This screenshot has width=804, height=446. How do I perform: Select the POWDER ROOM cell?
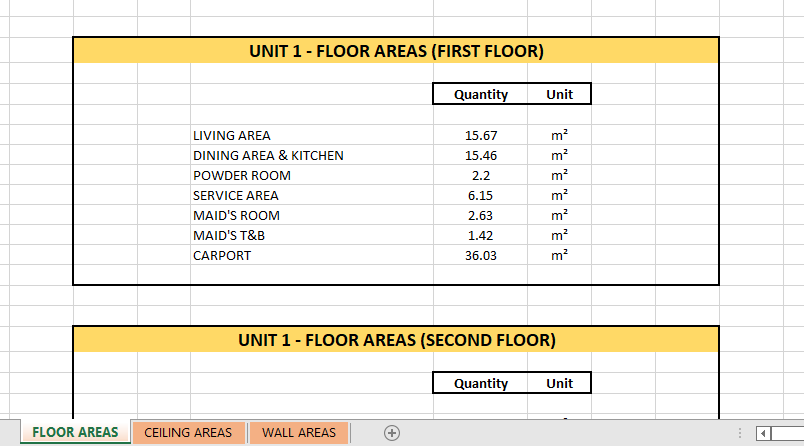click(x=242, y=175)
